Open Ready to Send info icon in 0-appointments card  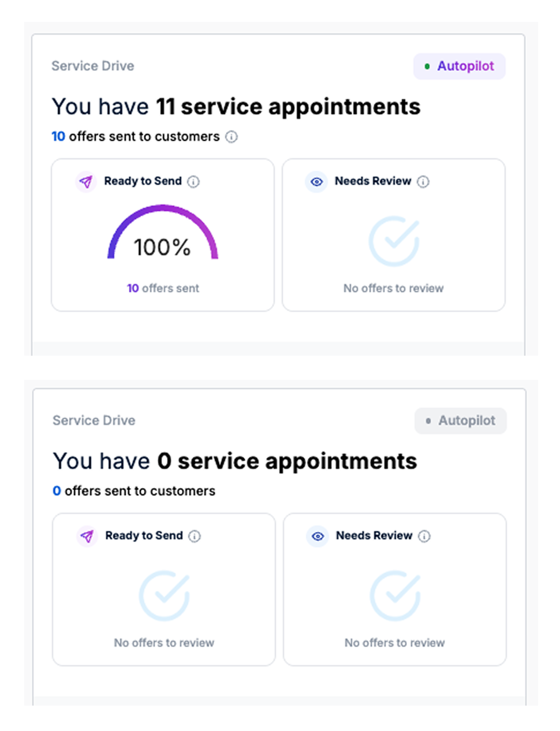pyautogui.click(x=195, y=536)
